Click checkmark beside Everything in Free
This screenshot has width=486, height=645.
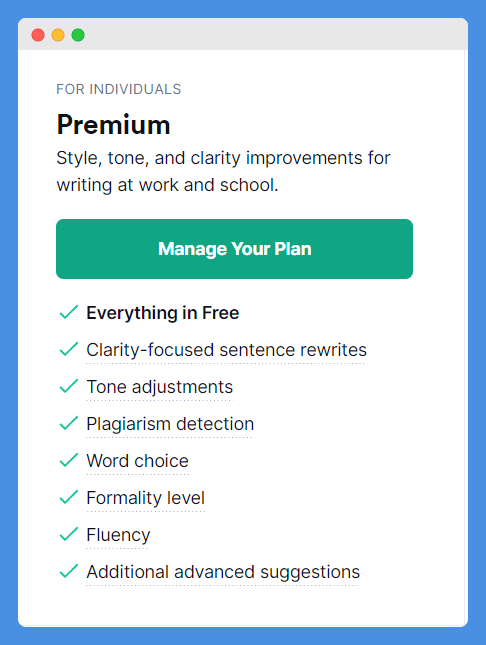pos(69,312)
